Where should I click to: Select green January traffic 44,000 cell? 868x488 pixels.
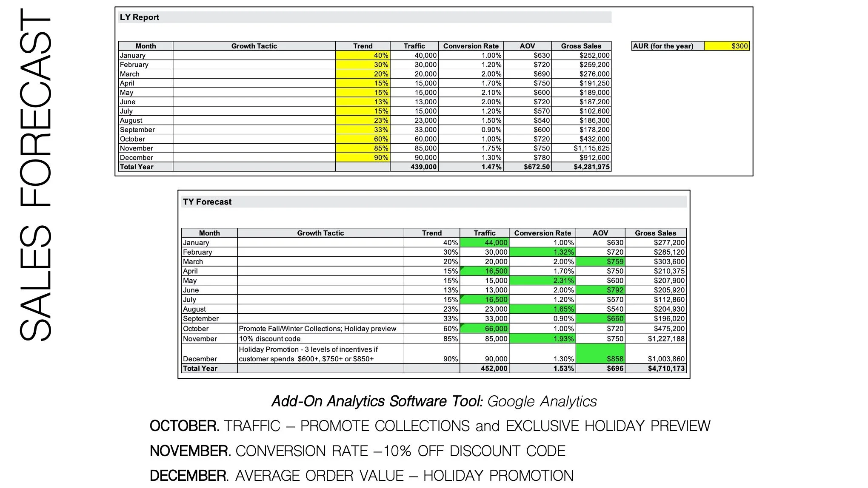click(484, 243)
